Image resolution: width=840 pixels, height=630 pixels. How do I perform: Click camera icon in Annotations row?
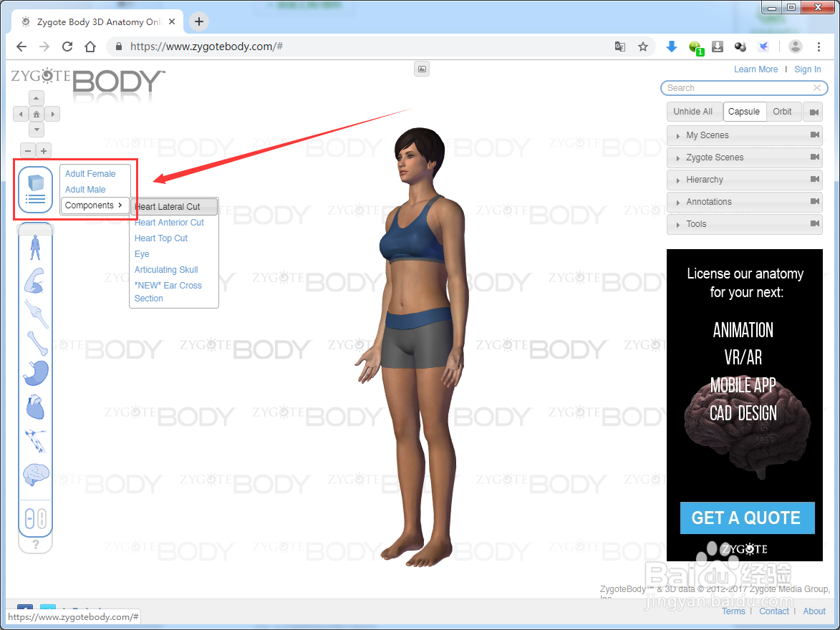(815, 201)
